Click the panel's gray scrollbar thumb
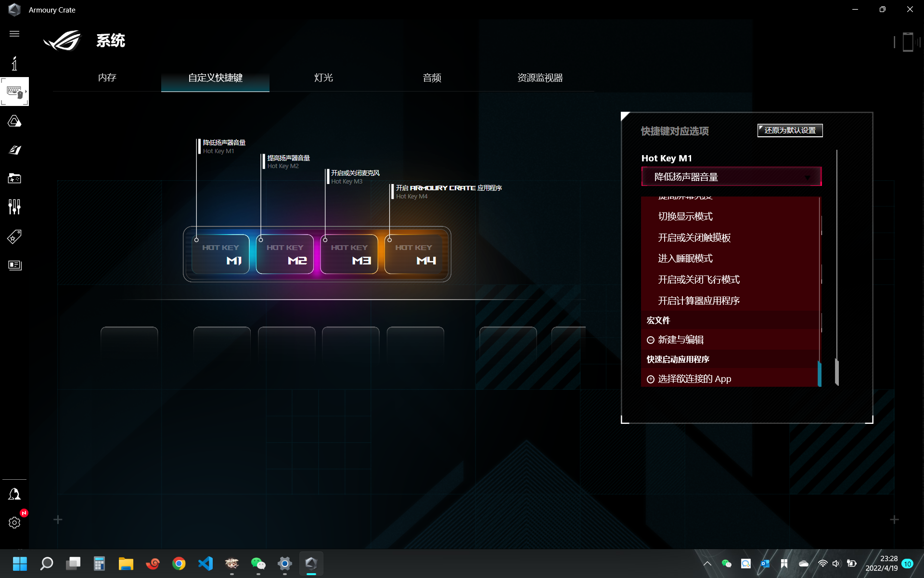 pos(837,372)
